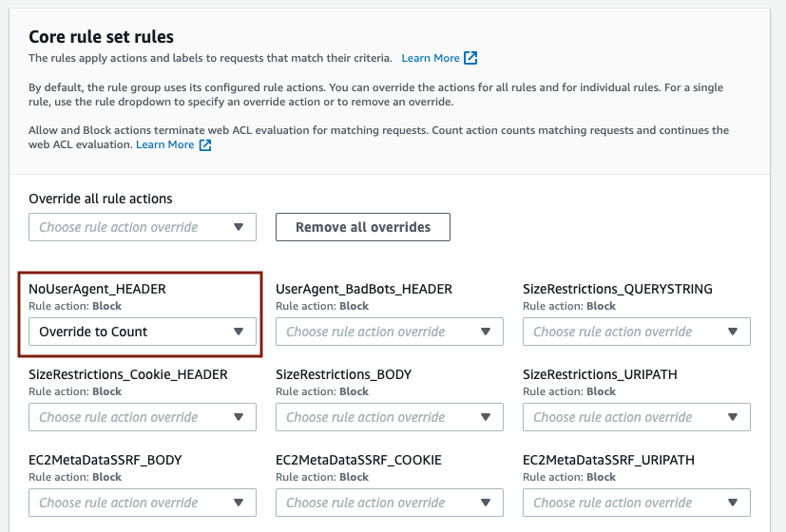Screen dimensions: 786x532
Task: Click the Core rule set rules heading
Action: (102, 36)
